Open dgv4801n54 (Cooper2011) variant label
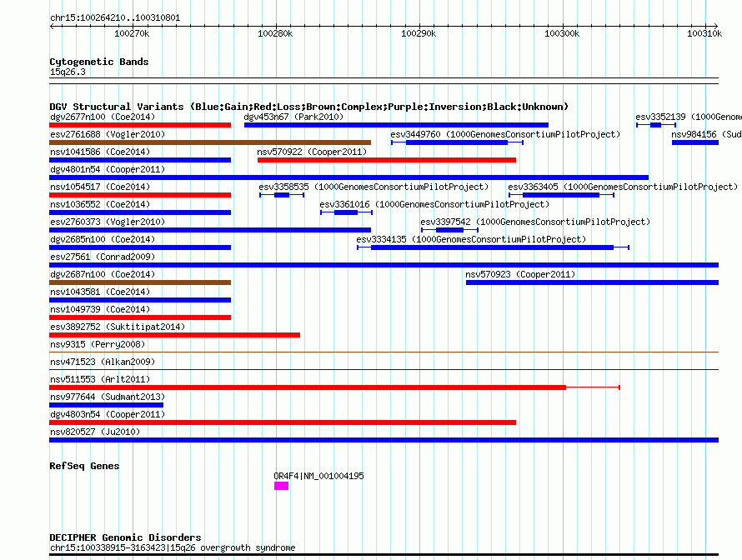742x560 pixels. coord(108,169)
